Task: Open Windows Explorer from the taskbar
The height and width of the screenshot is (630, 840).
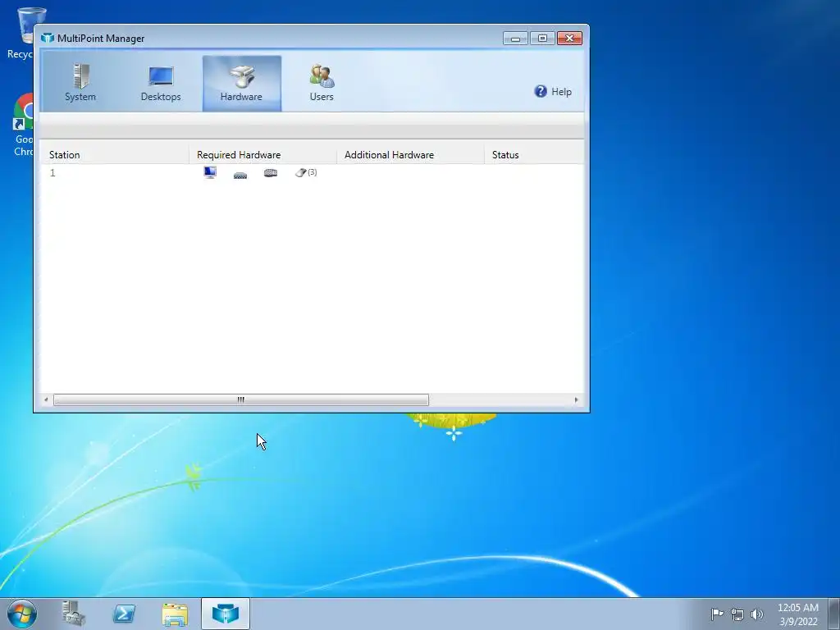Action: (x=175, y=614)
